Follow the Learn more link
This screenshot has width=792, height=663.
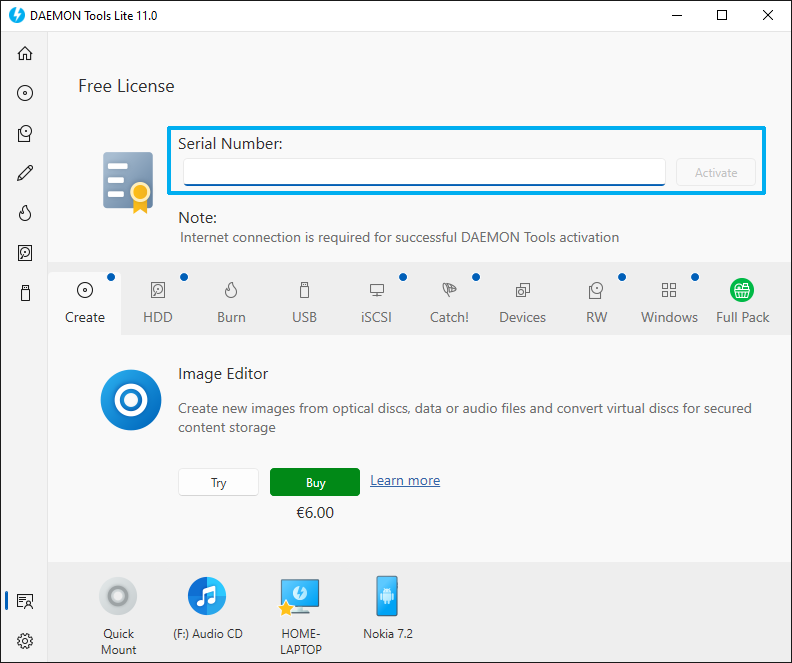pyautogui.click(x=404, y=481)
